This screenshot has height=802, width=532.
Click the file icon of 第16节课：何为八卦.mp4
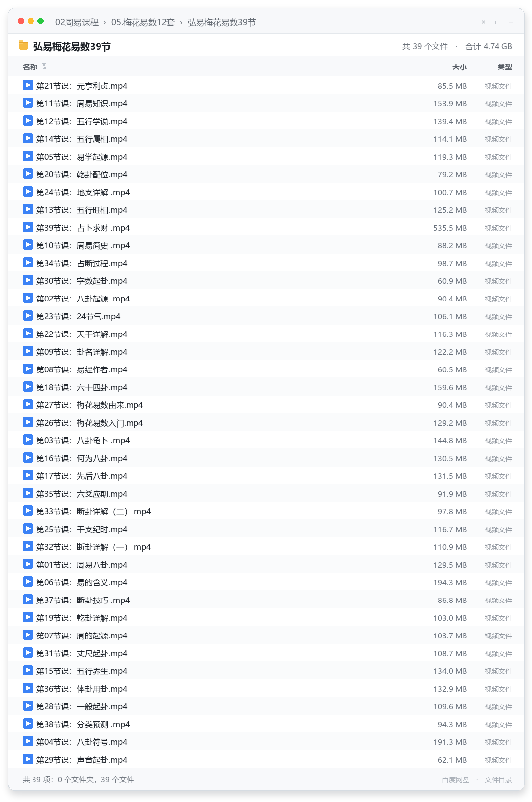tap(28, 458)
